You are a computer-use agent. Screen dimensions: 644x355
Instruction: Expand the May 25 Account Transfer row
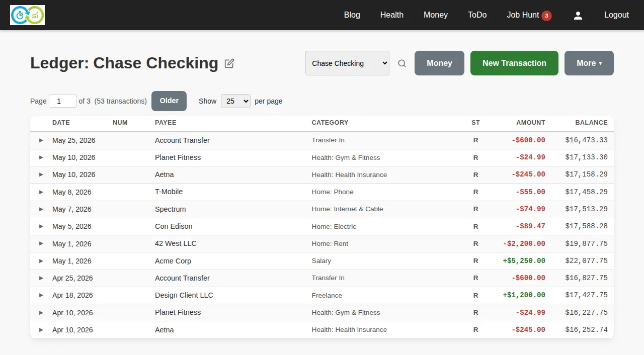(41, 140)
